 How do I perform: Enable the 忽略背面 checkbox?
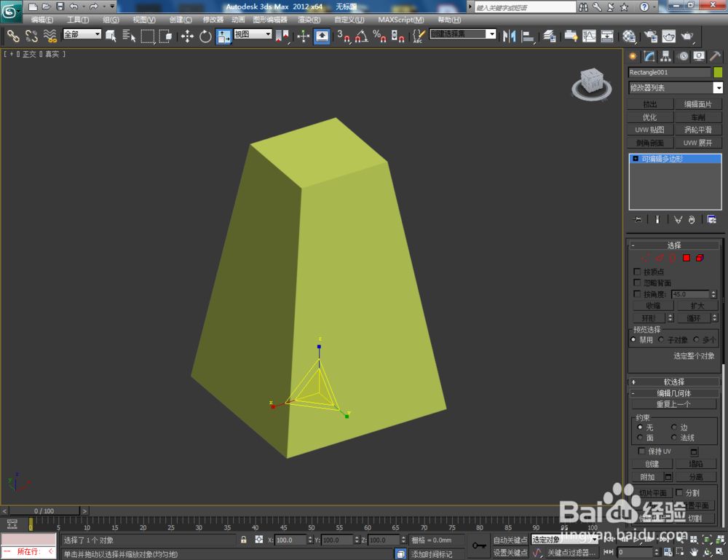coord(638,283)
